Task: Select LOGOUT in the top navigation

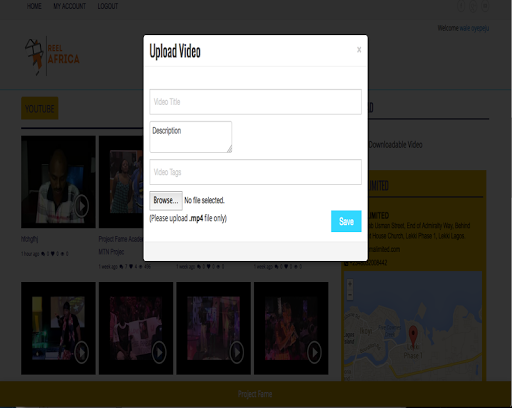Action: click(x=108, y=6)
